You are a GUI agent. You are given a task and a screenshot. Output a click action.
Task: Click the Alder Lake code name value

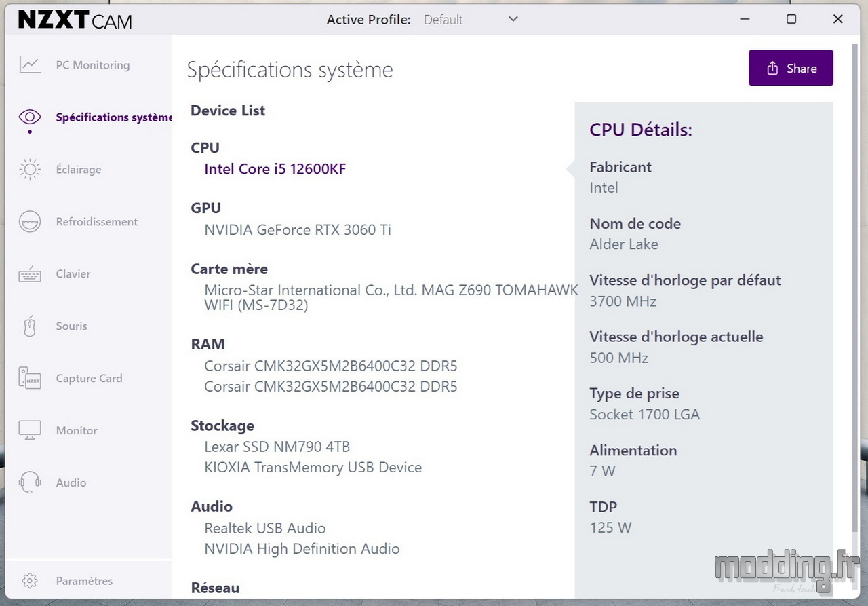[624, 244]
